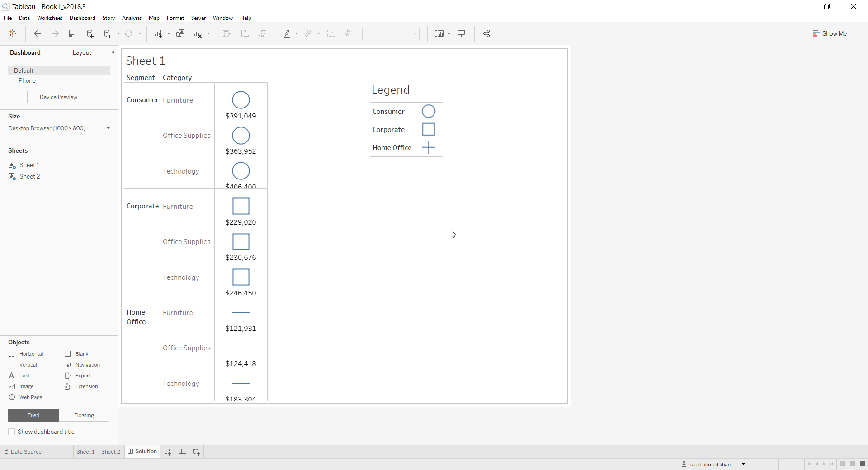The image size is (868, 470).
Task: Switch to Show Filmstrip view icon
Action: 853,464
